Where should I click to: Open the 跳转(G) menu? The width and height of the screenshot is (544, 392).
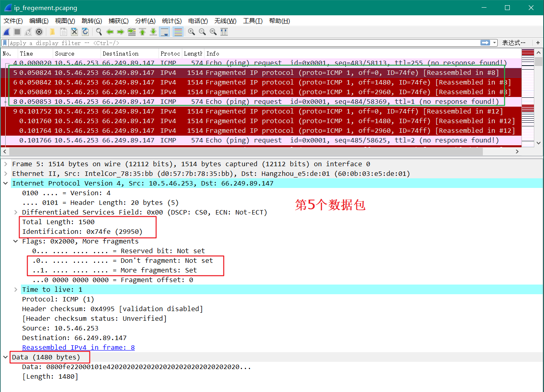[92, 21]
